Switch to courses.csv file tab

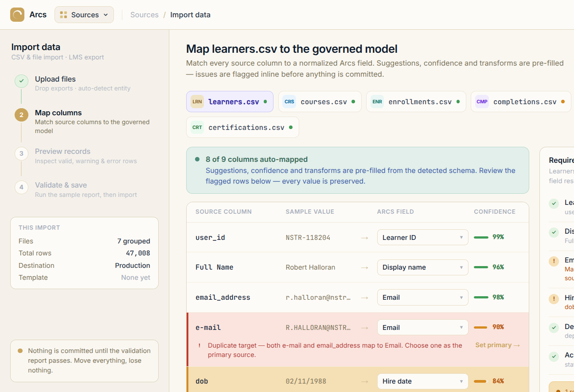click(x=320, y=102)
